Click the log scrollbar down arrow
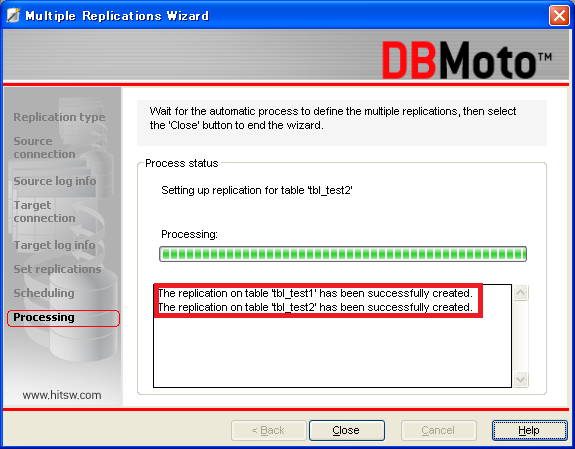This screenshot has width=575, height=449. tap(521, 379)
